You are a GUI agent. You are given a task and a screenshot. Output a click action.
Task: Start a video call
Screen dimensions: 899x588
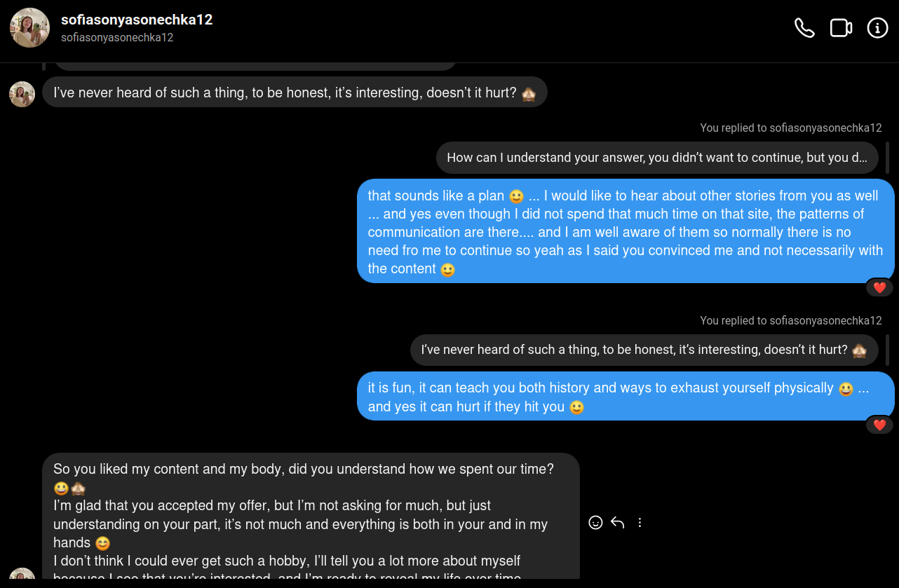841,28
